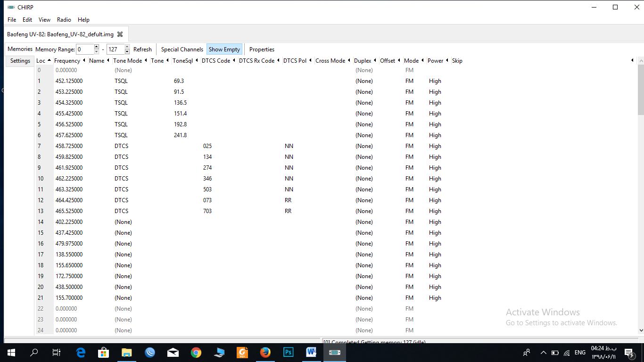Open File Explorer from the taskbar
The height and width of the screenshot is (362, 644).
pos(127,352)
